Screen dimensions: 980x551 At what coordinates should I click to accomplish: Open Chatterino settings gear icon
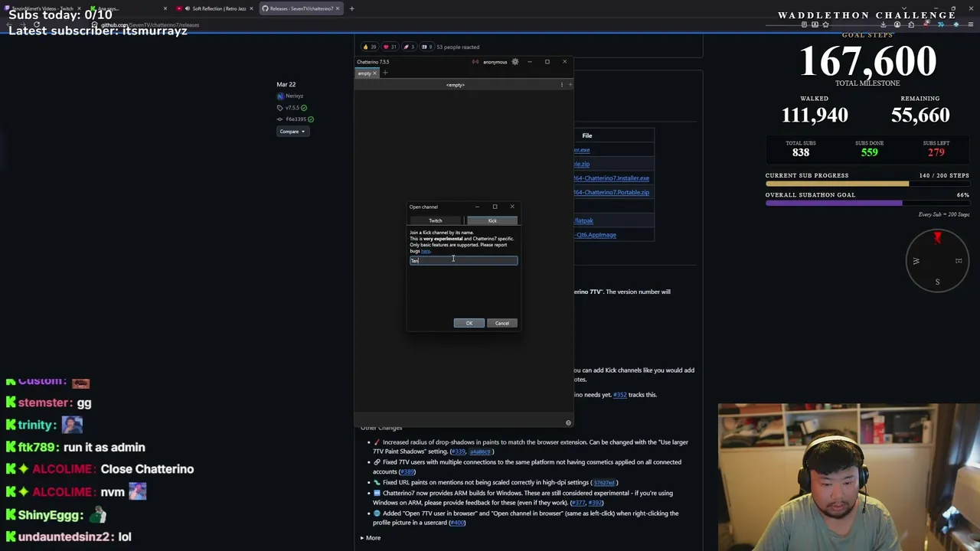click(515, 61)
